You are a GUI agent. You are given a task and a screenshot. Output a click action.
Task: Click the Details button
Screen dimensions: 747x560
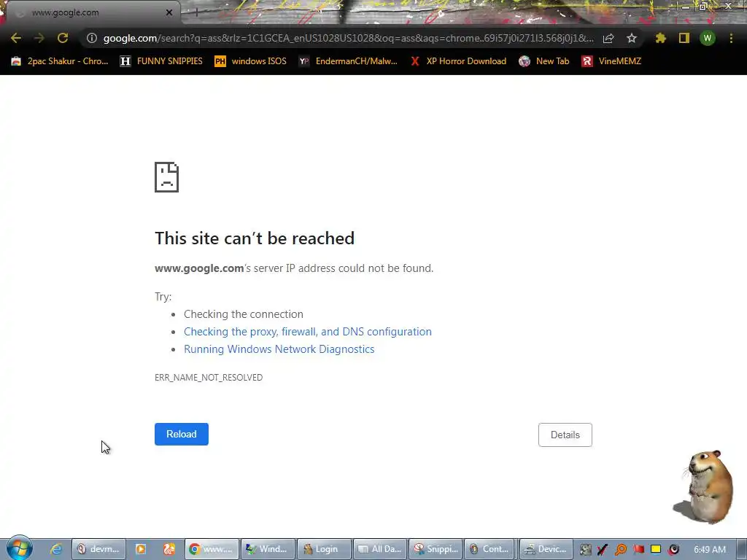(565, 435)
